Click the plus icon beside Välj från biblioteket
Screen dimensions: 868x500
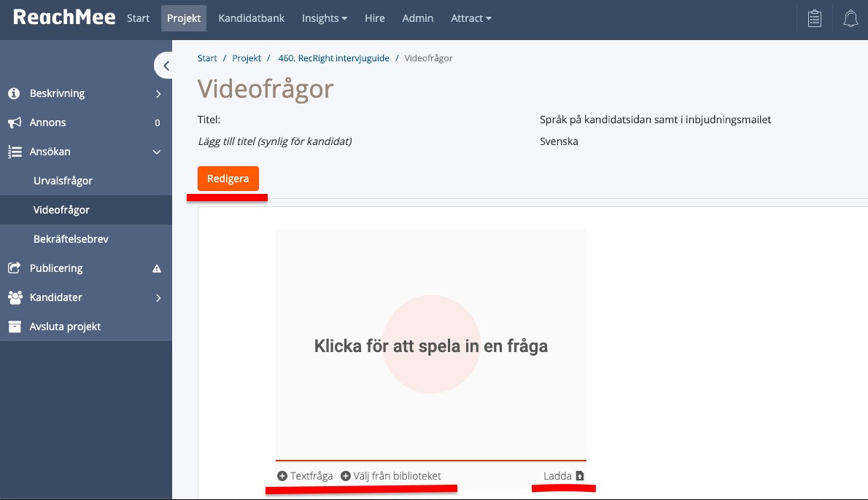346,476
